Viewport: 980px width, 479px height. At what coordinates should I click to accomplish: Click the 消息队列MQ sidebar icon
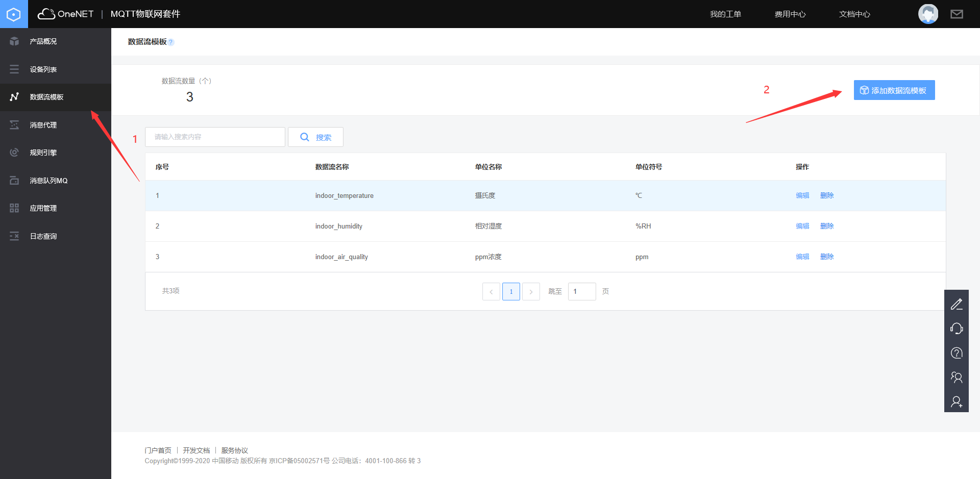click(14, 181)
